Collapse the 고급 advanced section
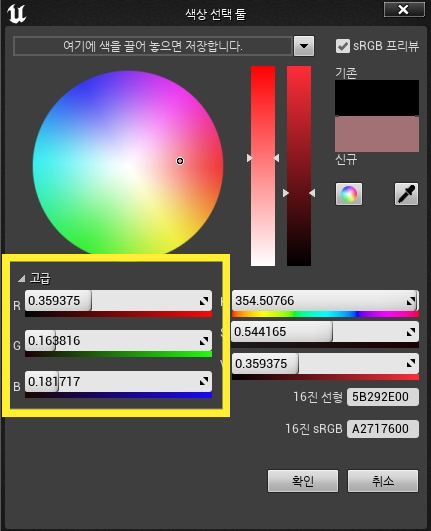This screenshot has width=431, height=531. click(22, 279)
